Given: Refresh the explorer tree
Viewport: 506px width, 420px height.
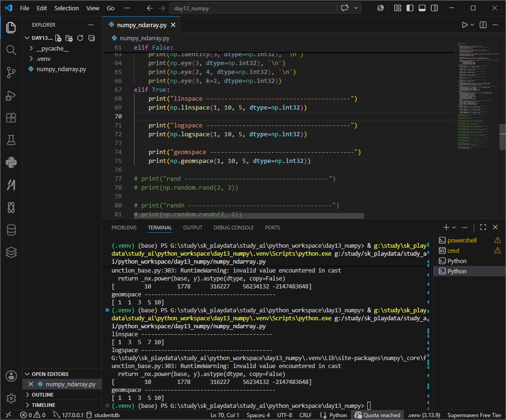Looking at the screenshot, I should [81, 38].
